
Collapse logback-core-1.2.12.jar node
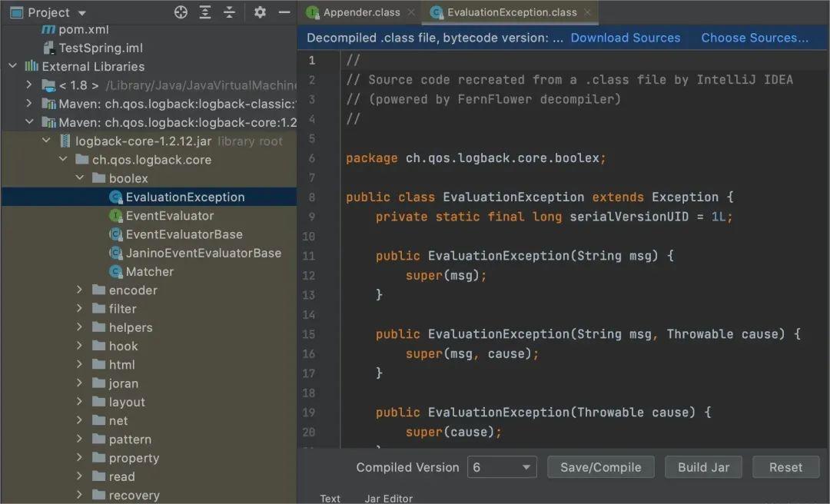click(47, 141)
